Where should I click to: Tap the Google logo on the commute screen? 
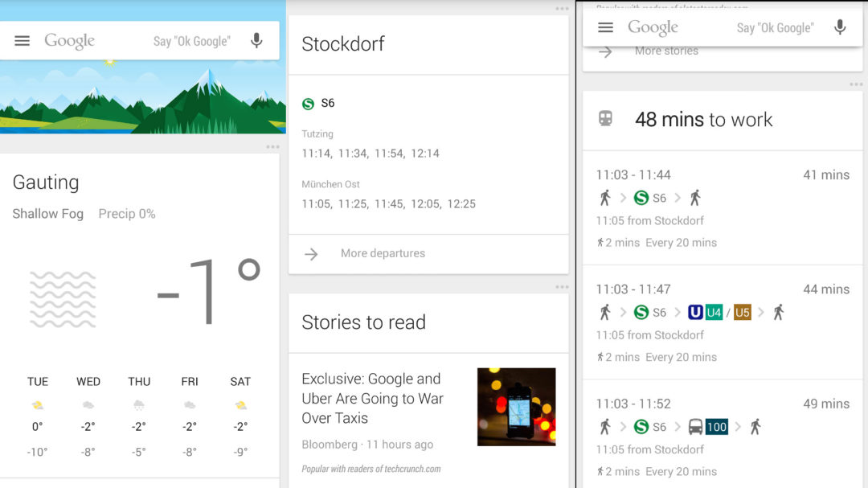(x=653, y=27)
